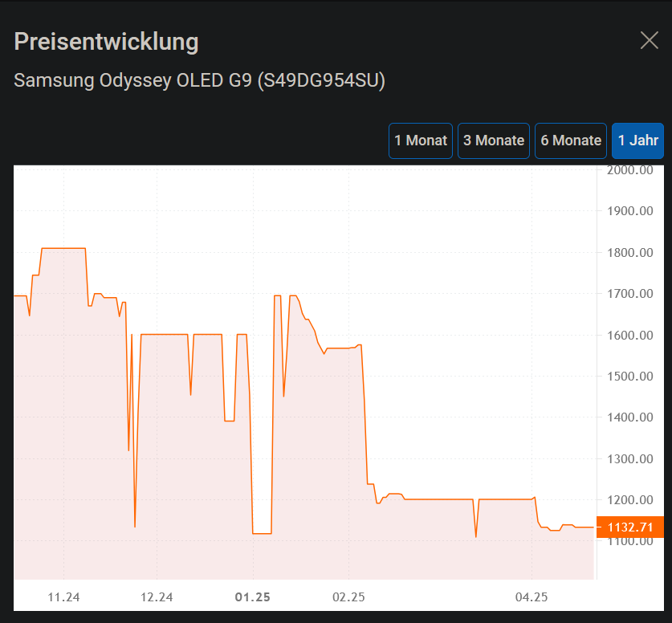Click the 12.24 axis label
The width and height of the screenshot is (672, 623).
tap(157, 597)
